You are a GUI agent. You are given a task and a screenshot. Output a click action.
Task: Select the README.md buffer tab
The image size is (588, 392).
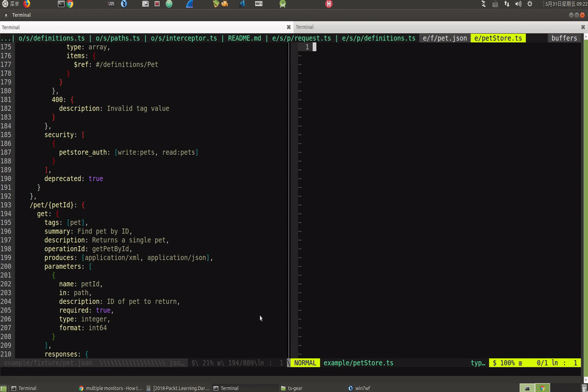coord(244,38)
